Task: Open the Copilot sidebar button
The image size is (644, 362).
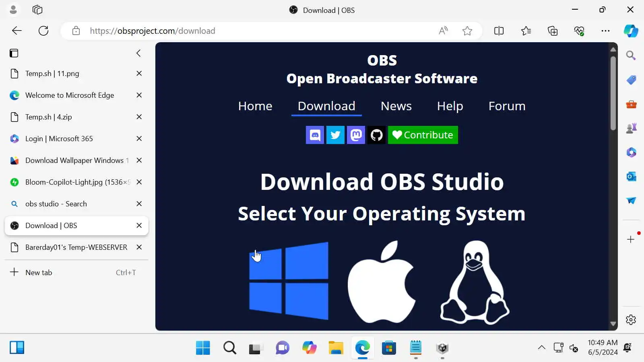Action: coord(631,31)
